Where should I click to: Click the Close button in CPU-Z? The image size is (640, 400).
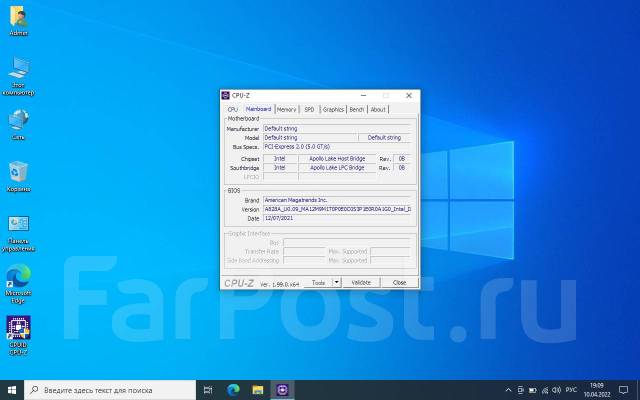click(399, 283)
